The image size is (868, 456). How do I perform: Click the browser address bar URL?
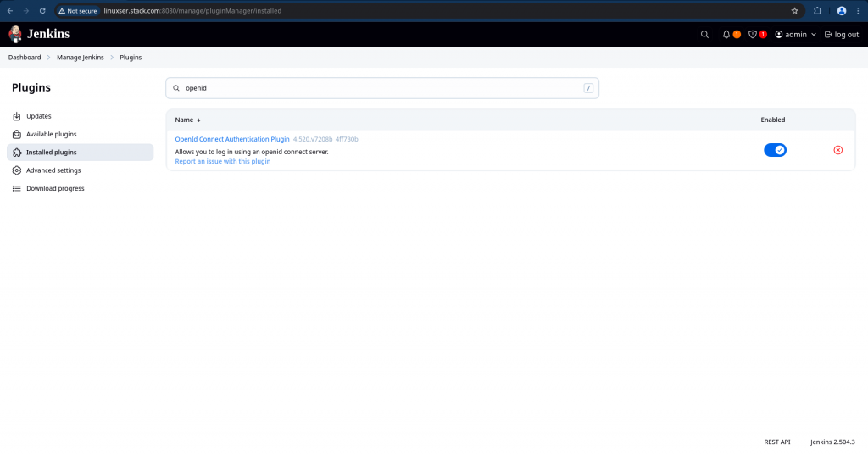tap(192, 10)
